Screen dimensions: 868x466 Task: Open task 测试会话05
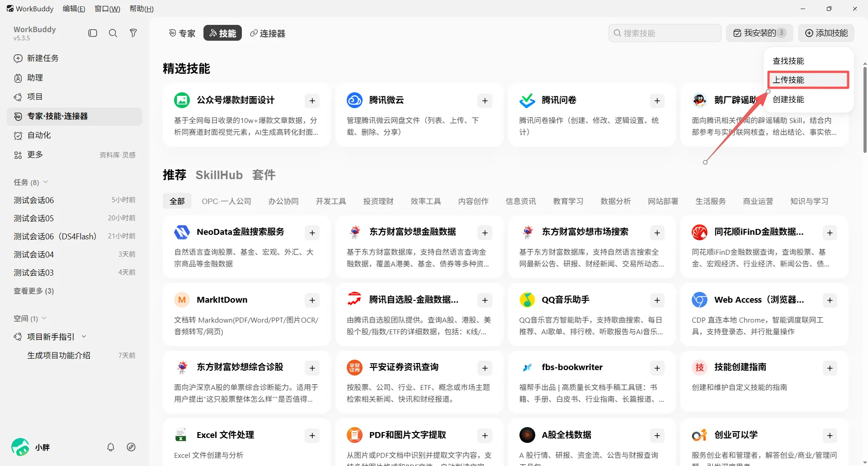point(75,218)
